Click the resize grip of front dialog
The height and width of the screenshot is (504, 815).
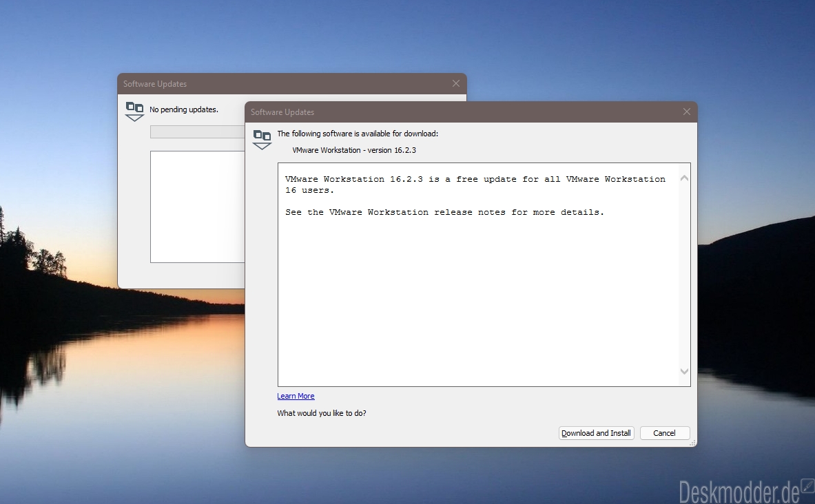tap(692, 443)
